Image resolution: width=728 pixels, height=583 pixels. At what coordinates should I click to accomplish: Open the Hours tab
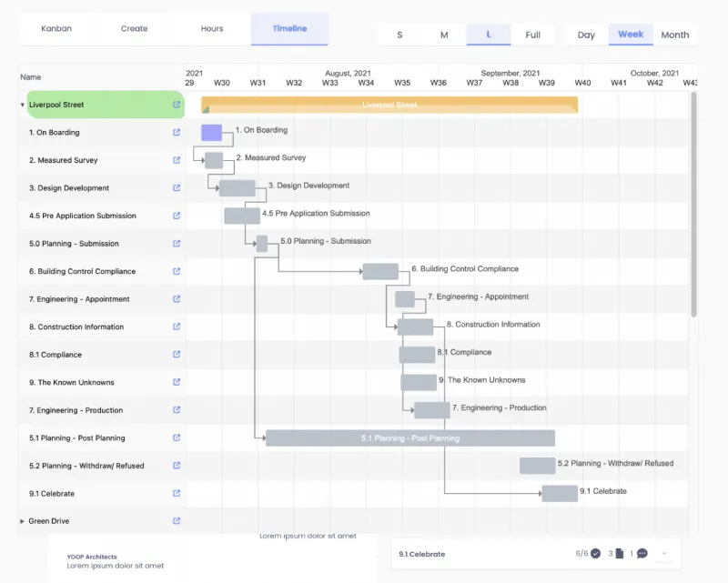pos(212,28)
